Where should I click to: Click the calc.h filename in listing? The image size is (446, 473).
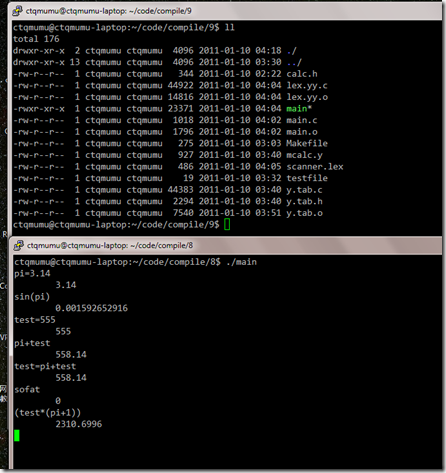pos(302,74)
